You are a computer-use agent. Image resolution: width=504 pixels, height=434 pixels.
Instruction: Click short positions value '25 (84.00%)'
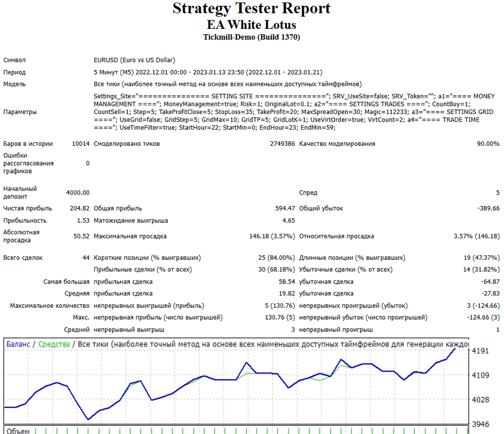tap(277, 258)
